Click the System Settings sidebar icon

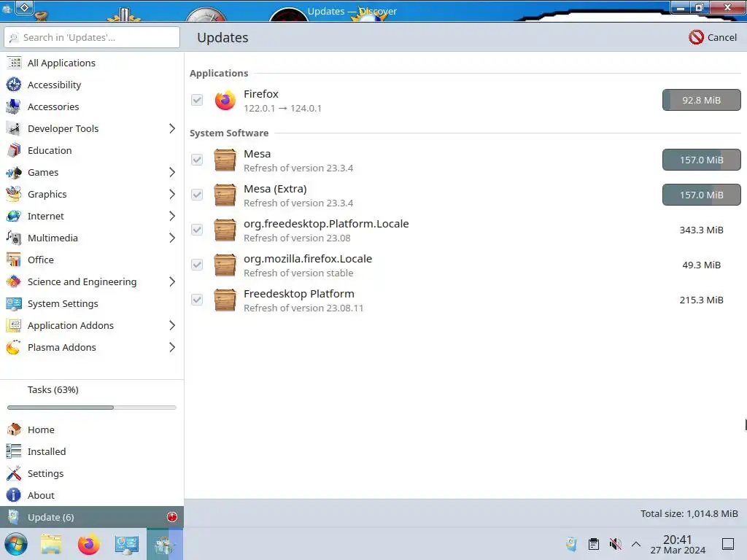[x=14, y=304]
